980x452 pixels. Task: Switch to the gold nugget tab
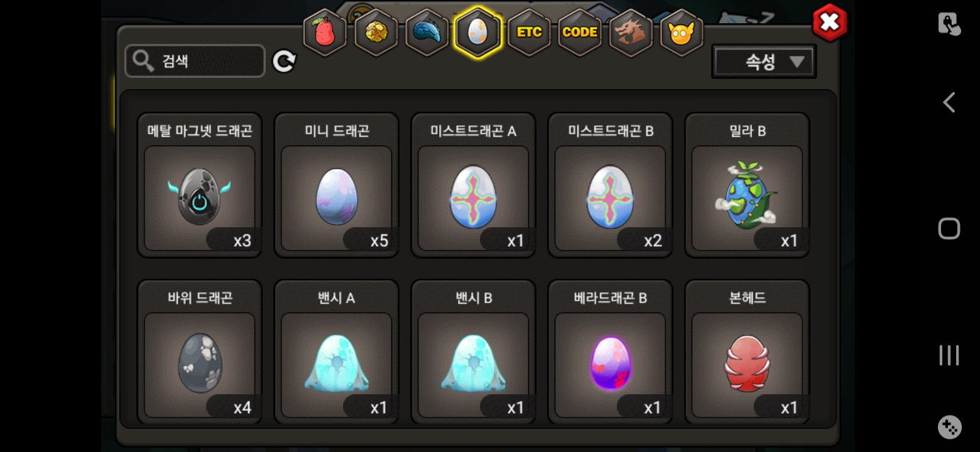click(376, 32)
